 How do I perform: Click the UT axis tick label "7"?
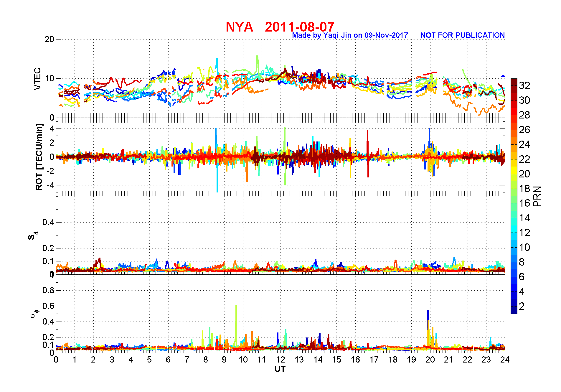[x=187, y=360]
